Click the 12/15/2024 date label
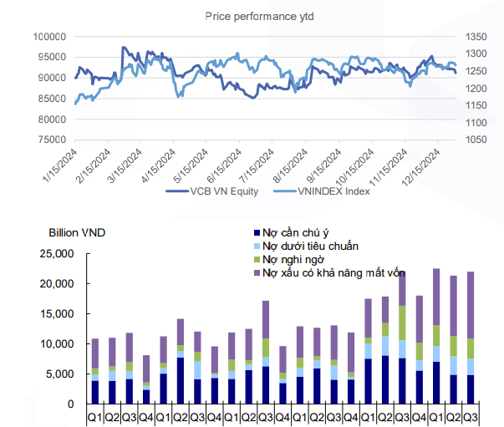 [421, 166]
